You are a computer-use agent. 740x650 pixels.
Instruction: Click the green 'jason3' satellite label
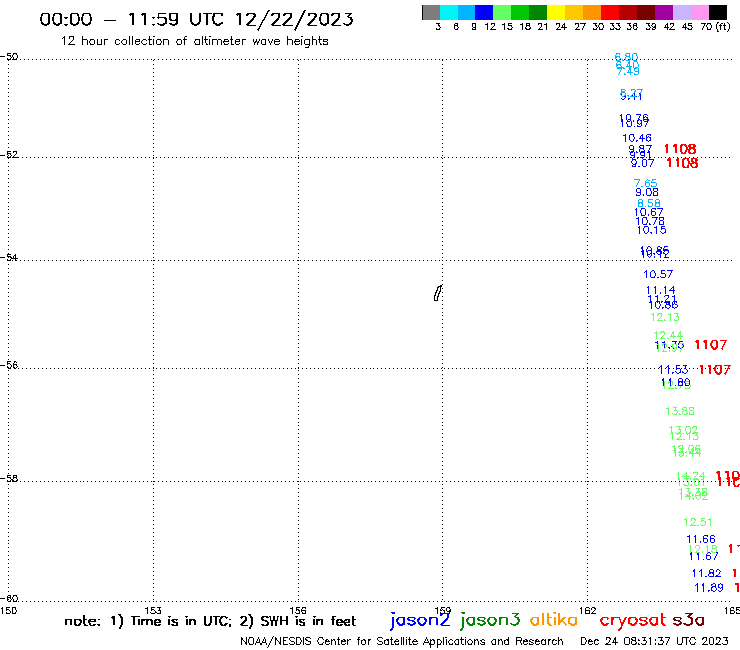point(490,620)
